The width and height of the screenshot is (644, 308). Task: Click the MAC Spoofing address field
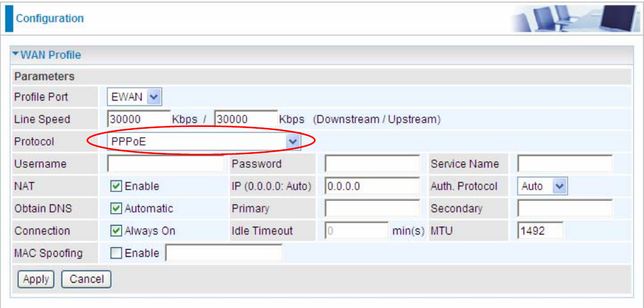point(224,253)
